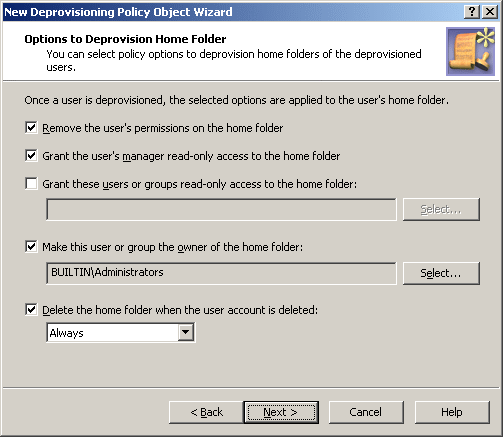The image size is (503, 437).
Task: Toggle Grant the user's manager read-only access
Action: pyautogui.click(x=31, y=155)
